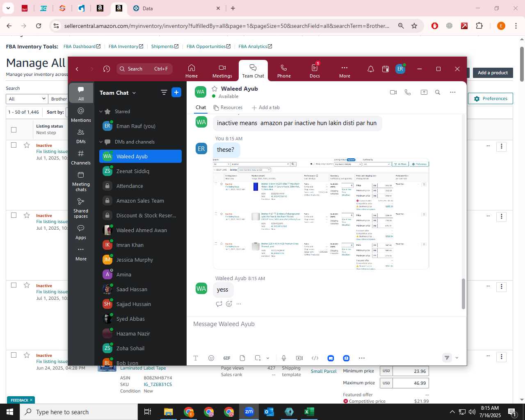Record audio message microphone icon
The image size is (525, 420).
click(x=284, y=358)
